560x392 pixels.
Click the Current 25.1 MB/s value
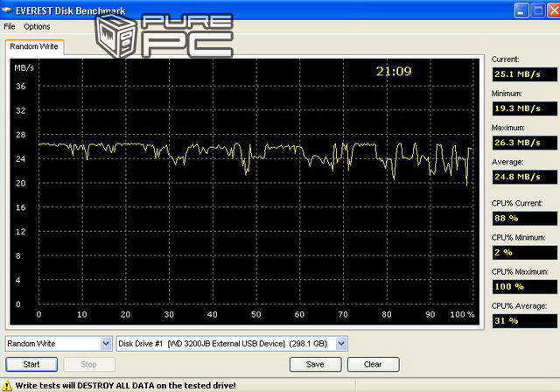524,74
